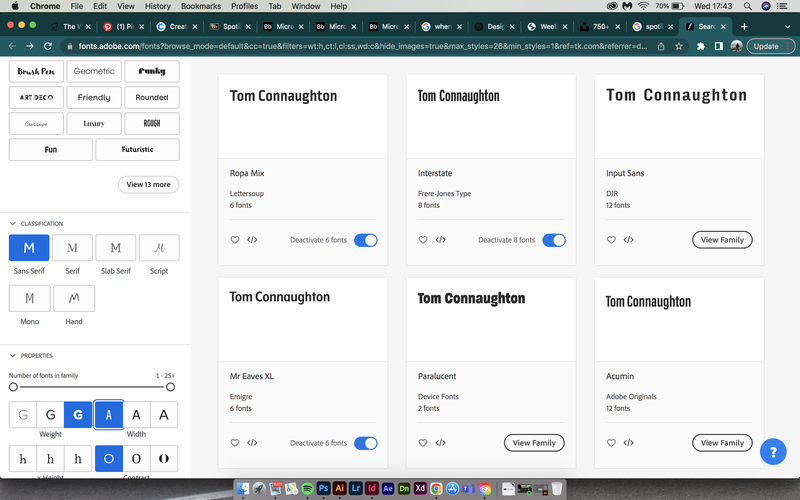
Task: Click View Family for Paralucent
Action: click(534, 443)
